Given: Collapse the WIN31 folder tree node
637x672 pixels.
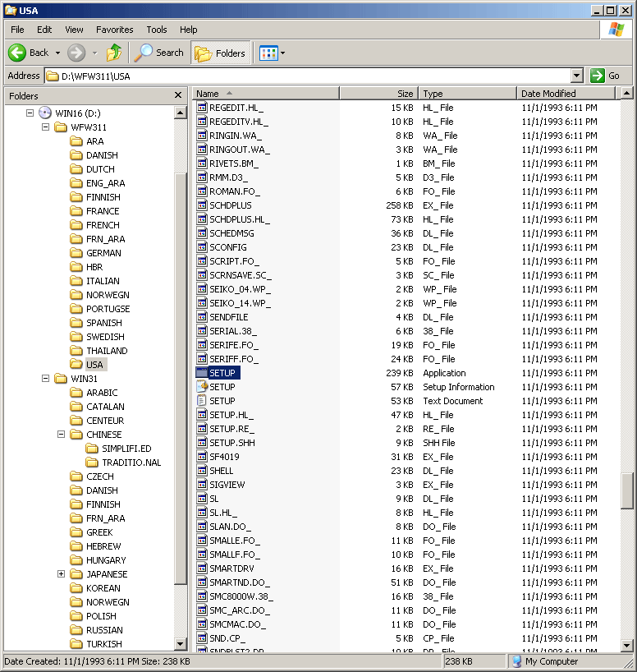Looking at the screenshot, I should 45,379.
